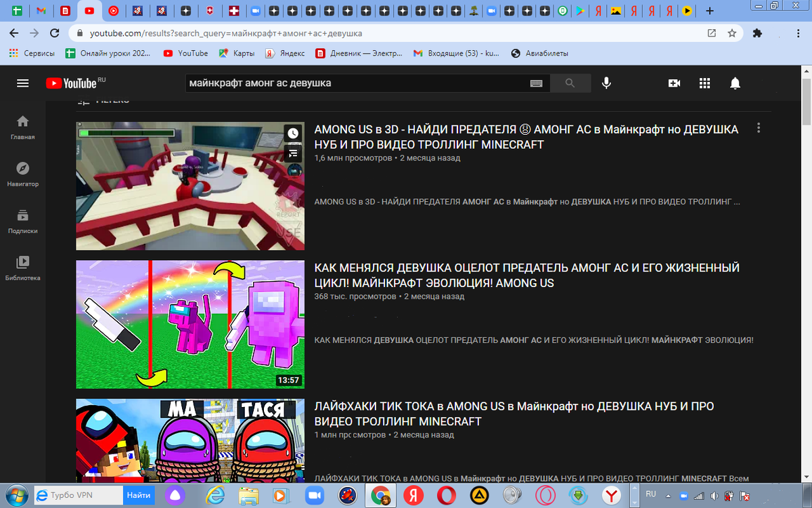The width and height of the screenshot is (812, 508).
Task: Switch to the palm tree icon tab
Action: [x=474, y=11]
